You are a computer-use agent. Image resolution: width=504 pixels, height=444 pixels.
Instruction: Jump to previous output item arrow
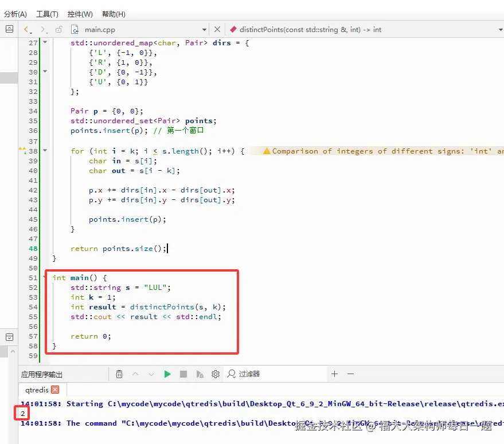(135, 374)
